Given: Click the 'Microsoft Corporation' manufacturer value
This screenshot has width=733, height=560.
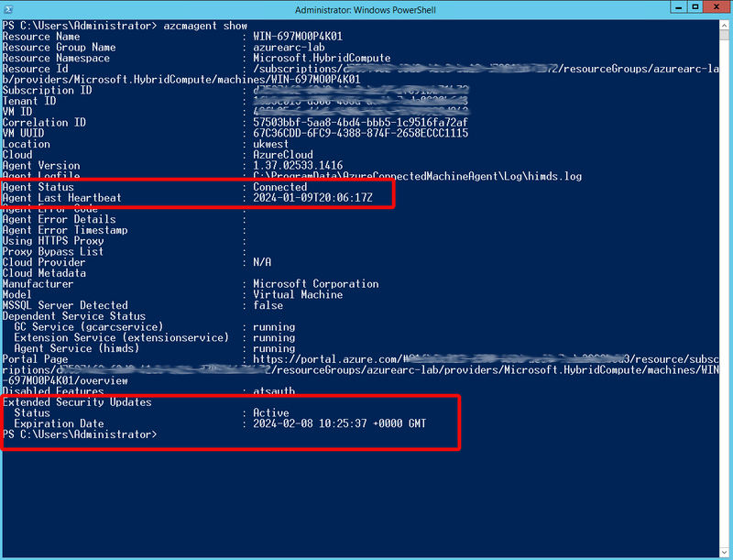Looking at the screenshot, I should click(315, 284).
